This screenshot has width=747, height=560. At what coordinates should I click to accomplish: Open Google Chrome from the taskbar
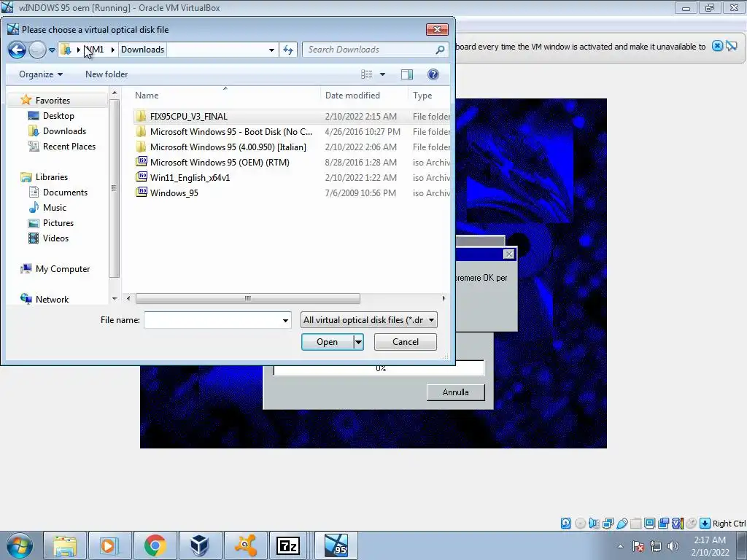tap(155, 545)
